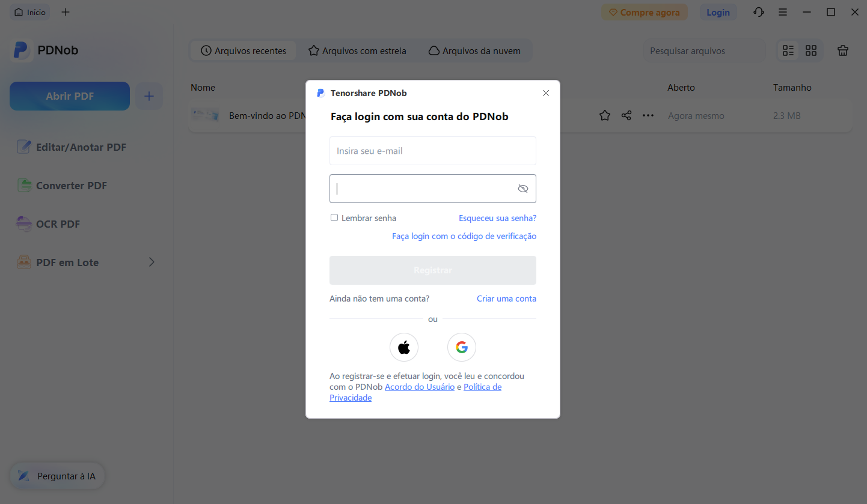Open the Arquivos da nuvem tab
The width and height of the screenshot is (867, 504).
click(x=475, y=50)
